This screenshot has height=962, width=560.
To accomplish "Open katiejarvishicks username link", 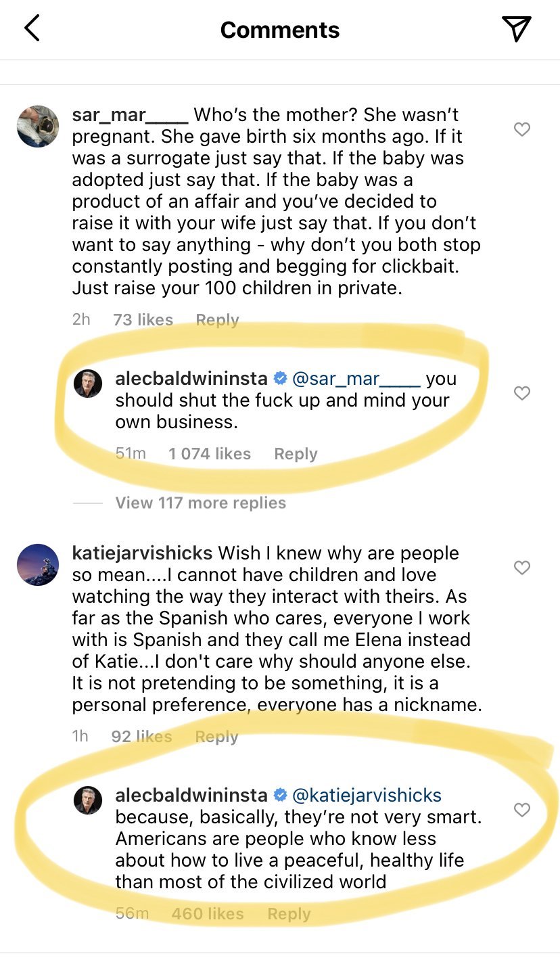I will pyautogui.click(x=142, y=553).
